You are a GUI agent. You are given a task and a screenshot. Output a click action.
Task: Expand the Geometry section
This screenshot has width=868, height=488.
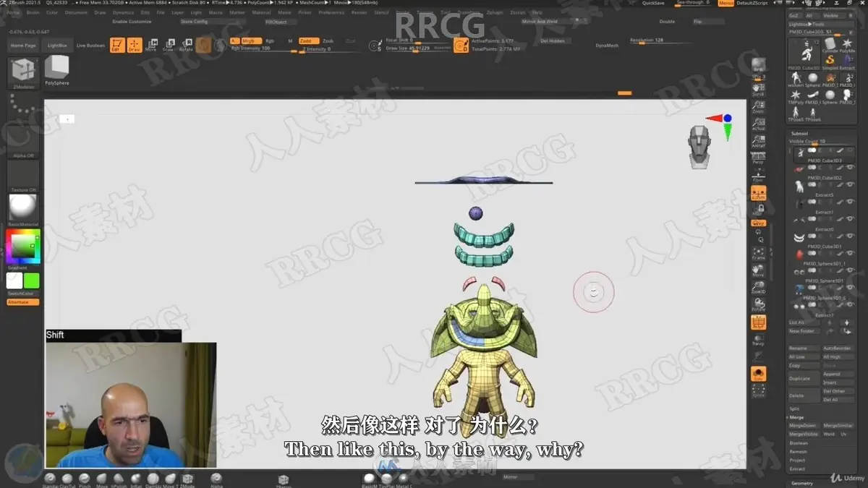[x=802, y=483]
